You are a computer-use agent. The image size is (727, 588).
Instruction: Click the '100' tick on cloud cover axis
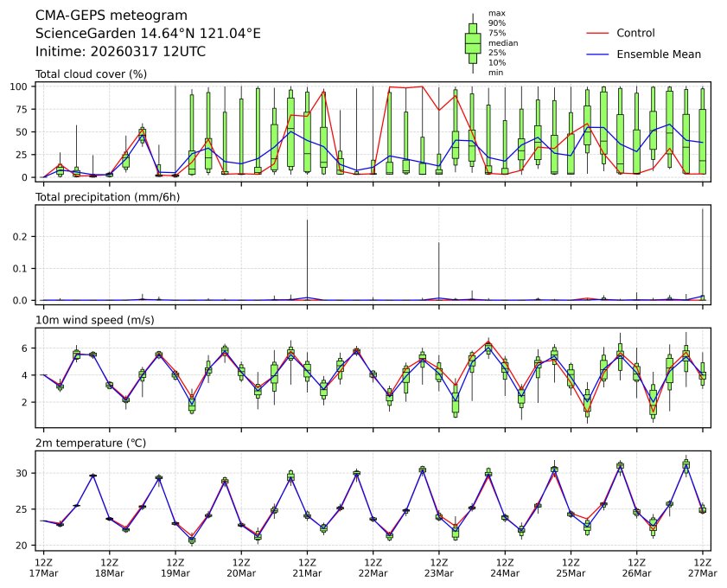point(22,86)
